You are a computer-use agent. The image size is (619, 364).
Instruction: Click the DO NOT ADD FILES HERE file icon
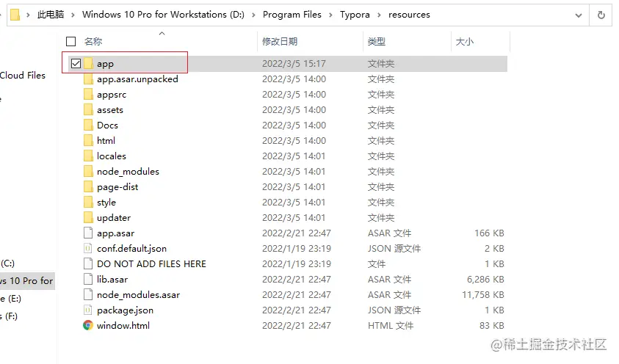(x=88, y=263)
